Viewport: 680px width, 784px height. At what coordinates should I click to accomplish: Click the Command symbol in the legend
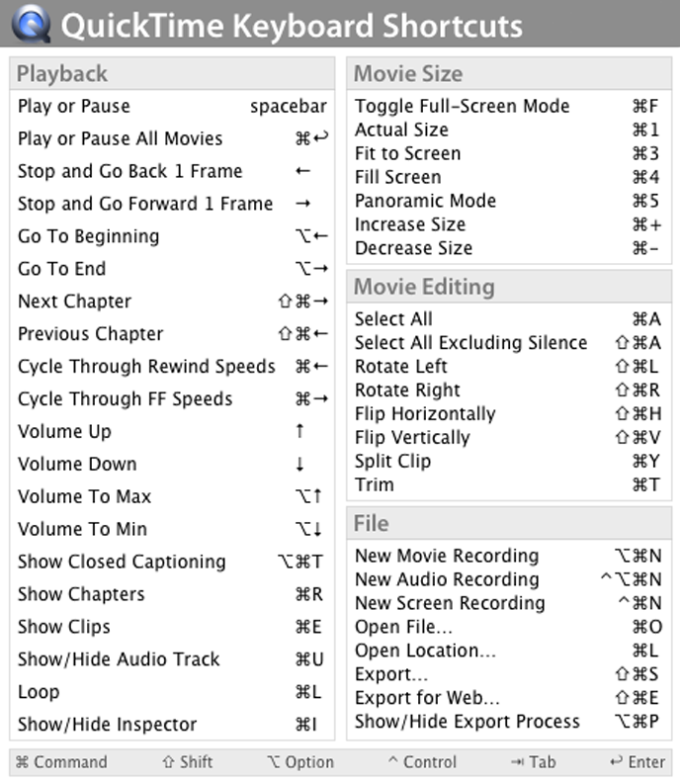tap(22, 762)
